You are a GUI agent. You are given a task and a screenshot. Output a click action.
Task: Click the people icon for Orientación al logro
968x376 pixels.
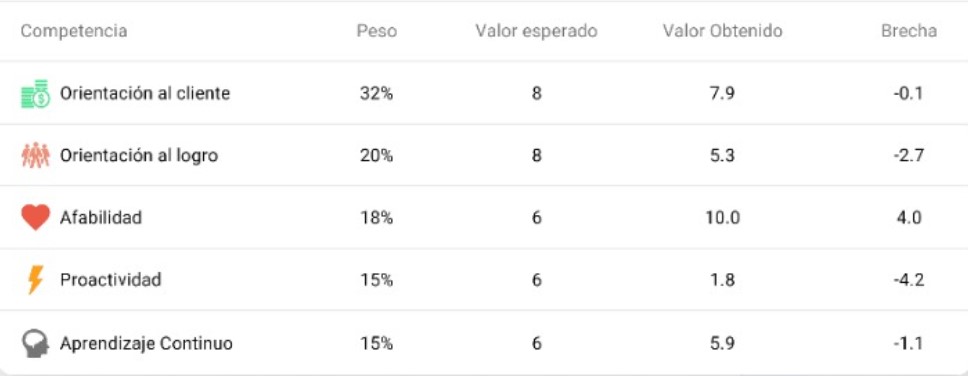[35, 155]
